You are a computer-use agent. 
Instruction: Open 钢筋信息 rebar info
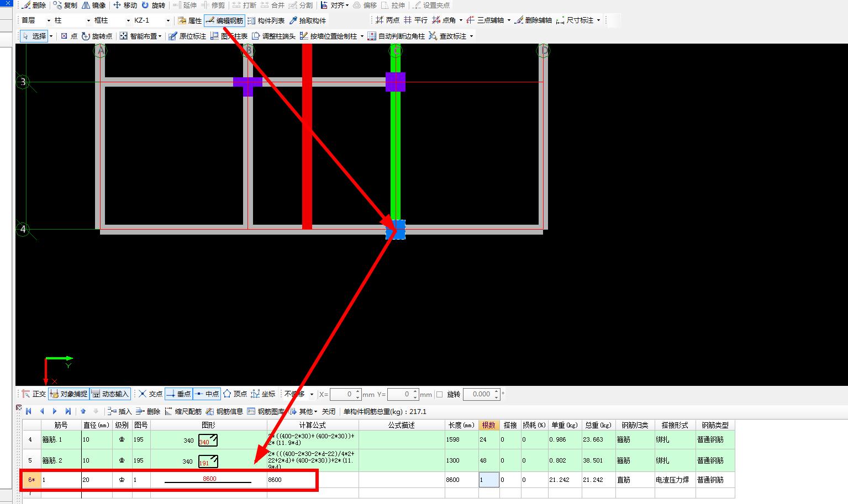pos(225,411)
